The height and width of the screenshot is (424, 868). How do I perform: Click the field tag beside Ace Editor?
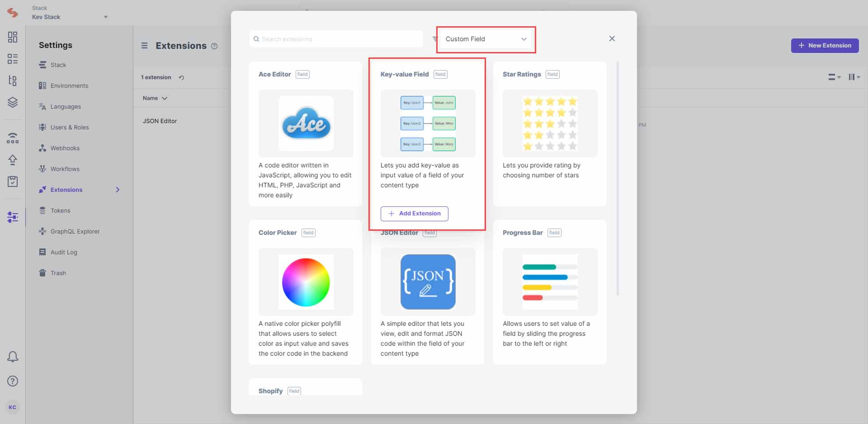302,74
